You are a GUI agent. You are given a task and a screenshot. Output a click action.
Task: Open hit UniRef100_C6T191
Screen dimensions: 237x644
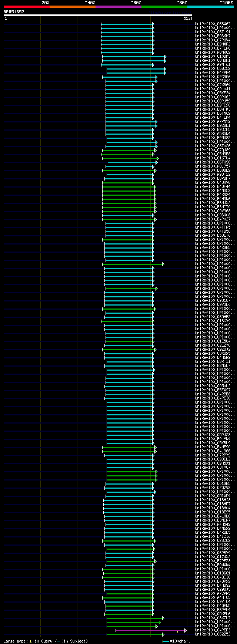(x=213, y=32)
